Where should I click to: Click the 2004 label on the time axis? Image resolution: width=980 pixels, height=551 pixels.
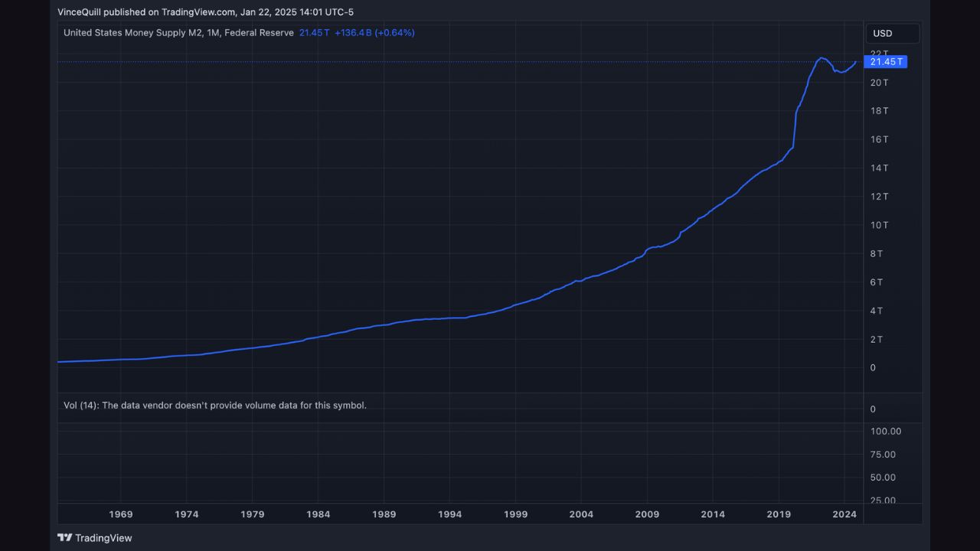(x=581, y=514)
